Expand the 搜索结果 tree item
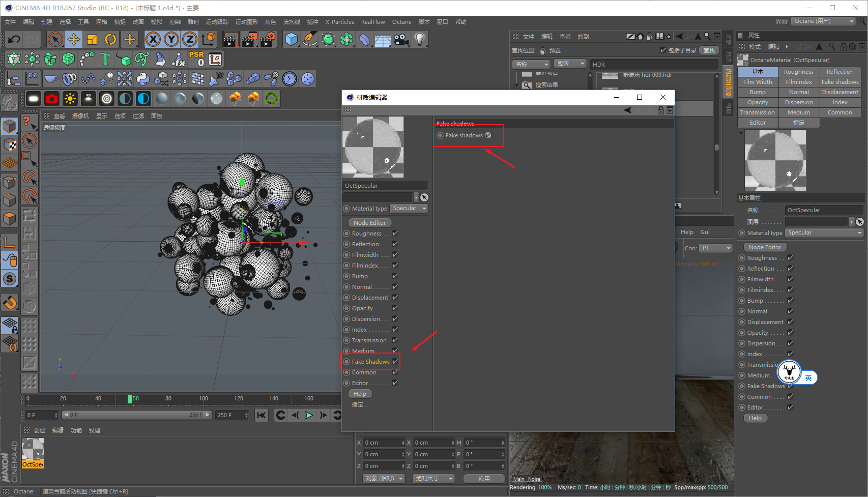The image size is (868, 497). coord(517,85)
